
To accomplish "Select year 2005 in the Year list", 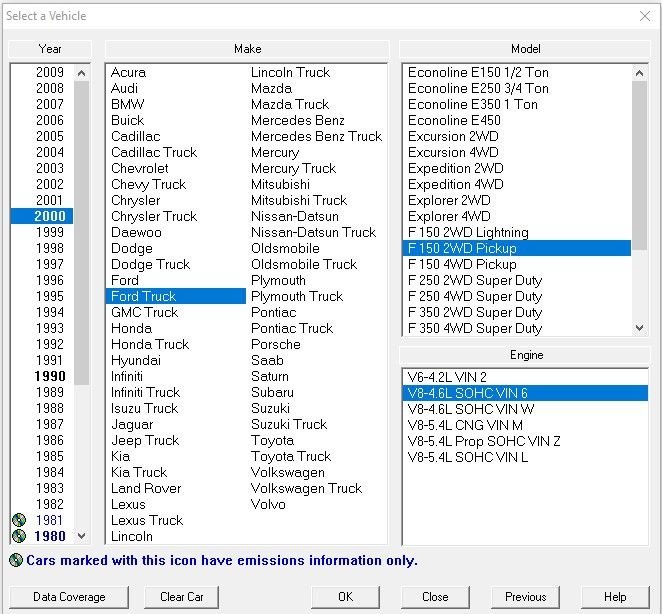I will click(x=49, y=136).
